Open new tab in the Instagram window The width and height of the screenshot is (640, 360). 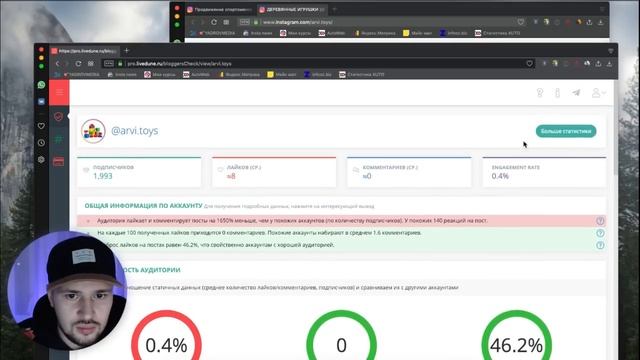(x=334, y=9)
